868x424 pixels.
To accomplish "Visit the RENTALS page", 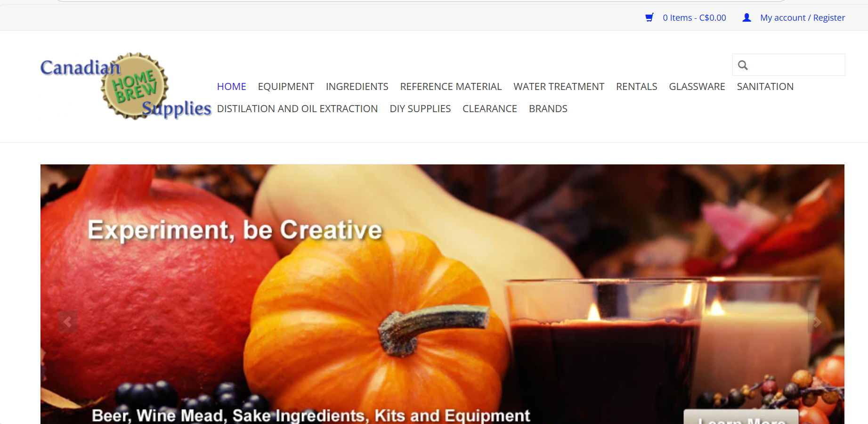I will (x=636, y=87).
